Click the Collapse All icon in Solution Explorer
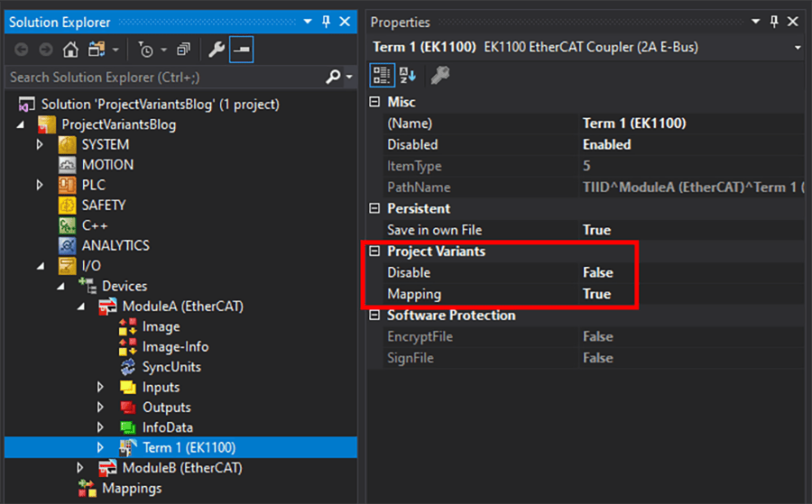812x504 pixels. [x=183, y=50]
